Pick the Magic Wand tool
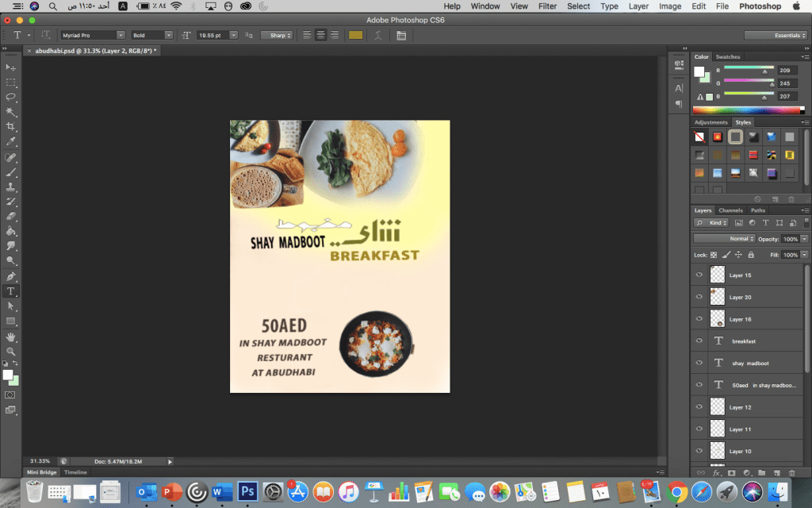 pyautogui.click(x=11, y=112)
